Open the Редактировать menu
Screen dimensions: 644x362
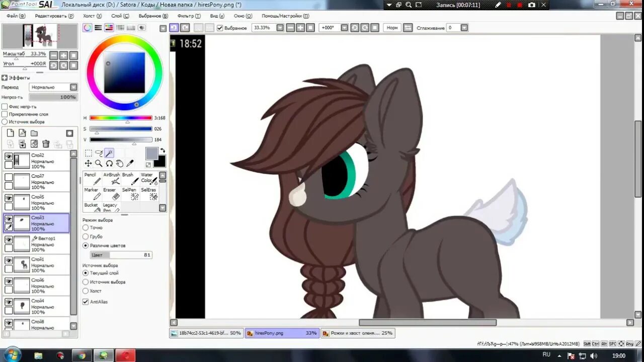(54, 16)
